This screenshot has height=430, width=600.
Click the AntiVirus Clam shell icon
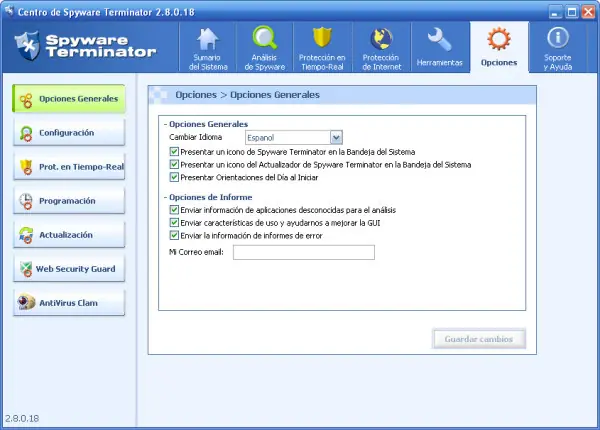coord(26,302)
